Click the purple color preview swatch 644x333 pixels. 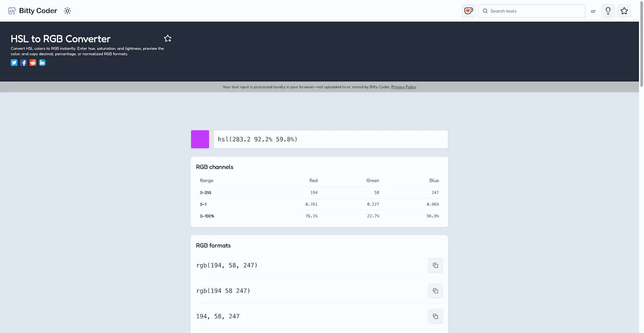pos(200,139)
